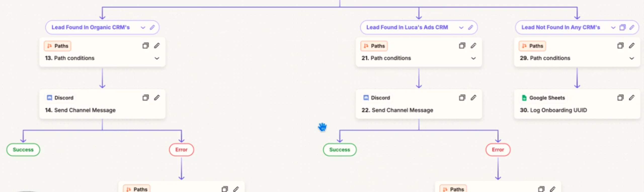644x192 pixels.
Task: Open Lead Found In Organic CRM's dropdown
Action: click(x=143, y=27)
